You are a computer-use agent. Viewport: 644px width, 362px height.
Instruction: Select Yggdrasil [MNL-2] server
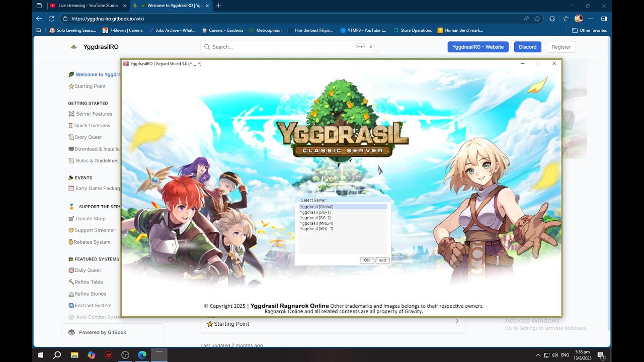pos(317,229)
